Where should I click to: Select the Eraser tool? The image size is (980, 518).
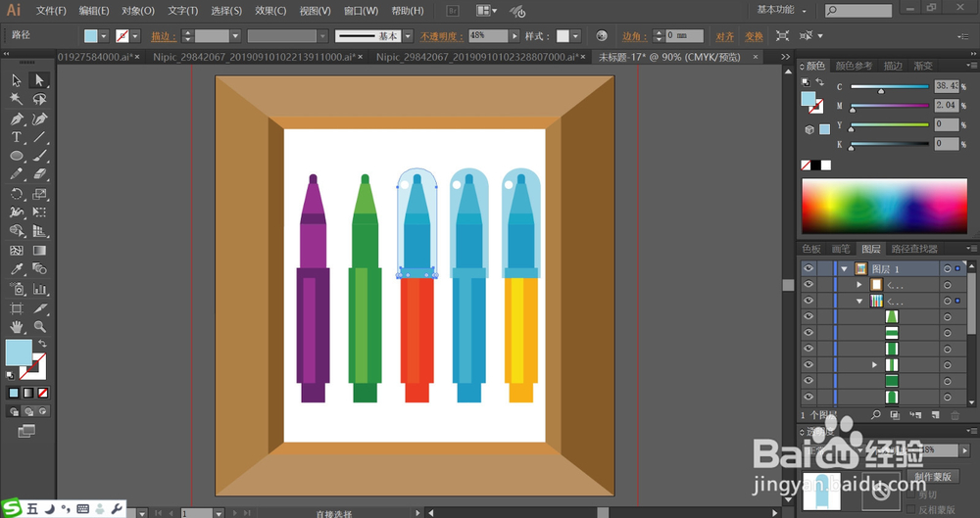[39, 174]
